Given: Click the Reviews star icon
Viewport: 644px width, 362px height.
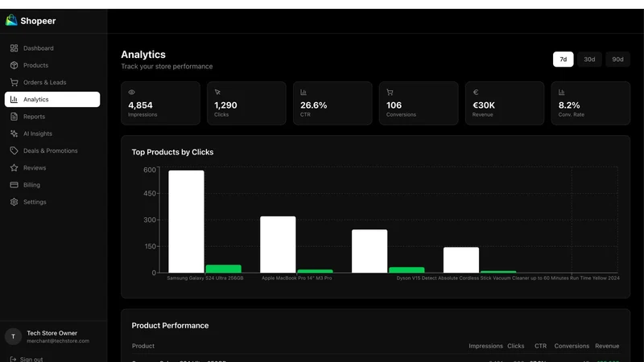Looking at the screenshot, I should point(14,168).
